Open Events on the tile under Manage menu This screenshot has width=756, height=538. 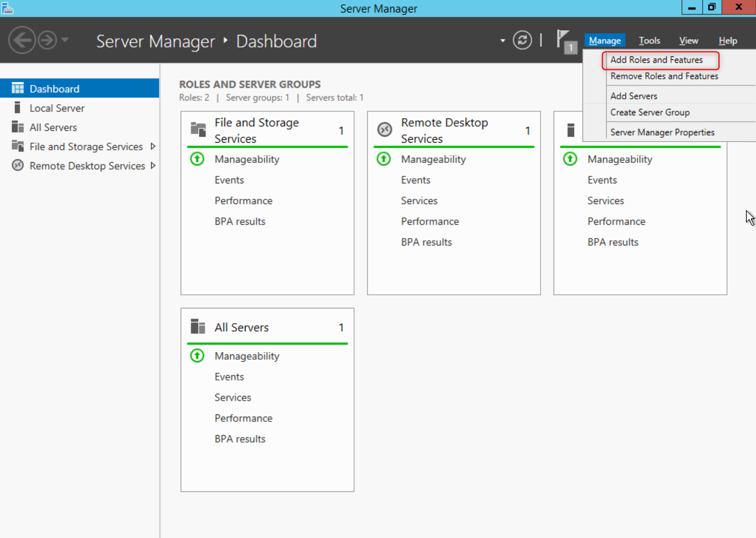click(602, 180)
